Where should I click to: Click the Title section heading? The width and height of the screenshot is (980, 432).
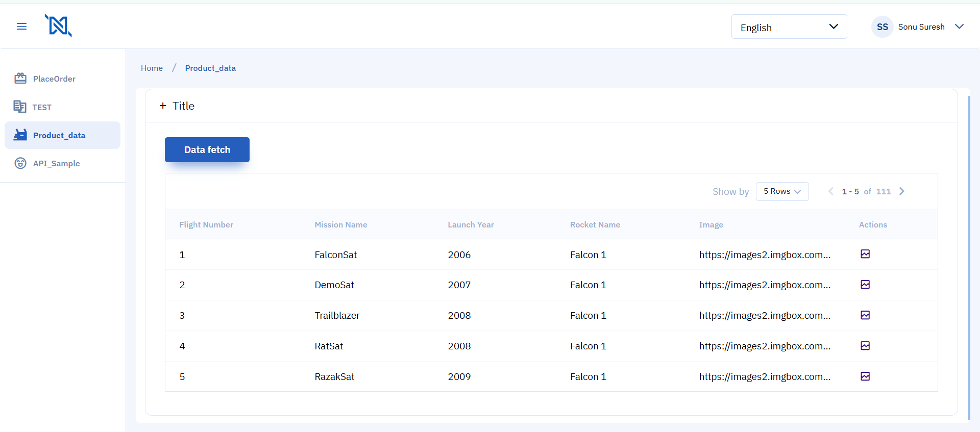coord(183,106)
